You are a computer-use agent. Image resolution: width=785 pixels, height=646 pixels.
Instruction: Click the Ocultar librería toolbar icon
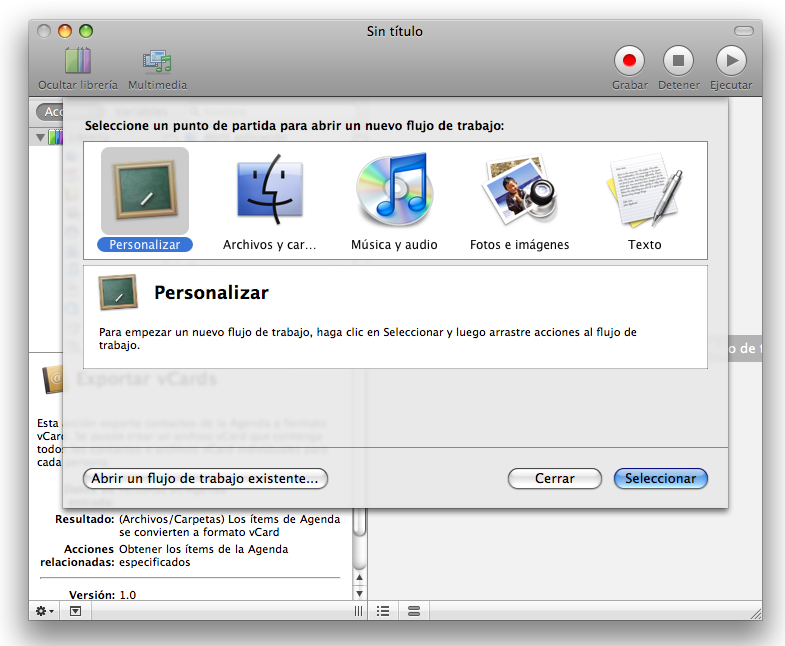pos(78,61)
